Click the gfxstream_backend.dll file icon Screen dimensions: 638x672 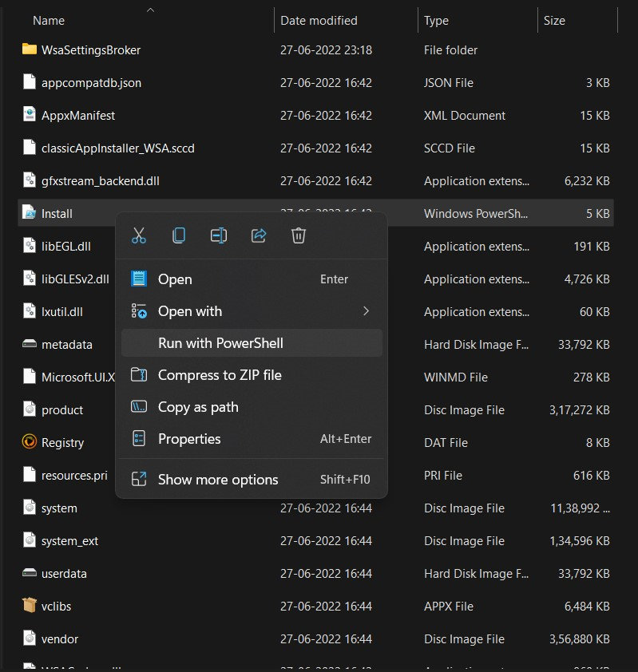pyautogui.click(x=30, y=180)
